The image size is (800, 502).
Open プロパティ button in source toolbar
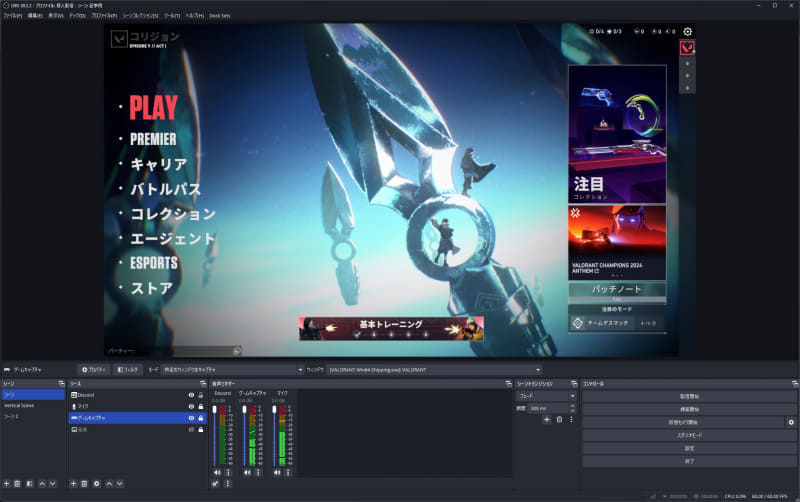93,370
